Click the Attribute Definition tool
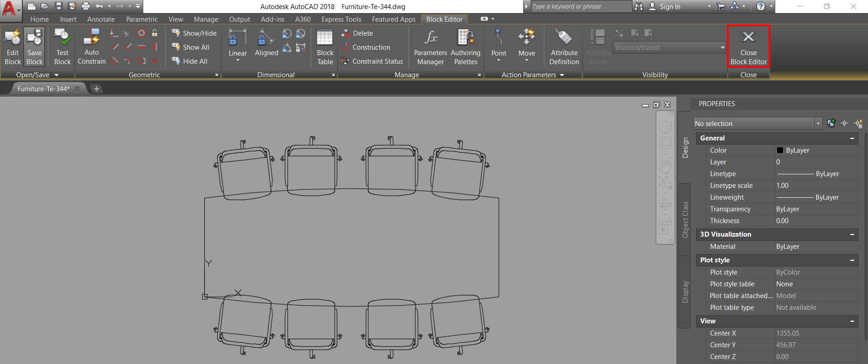The width and height of the screenshot is (868, 364). pyautogui.click(x=564, y=47)
